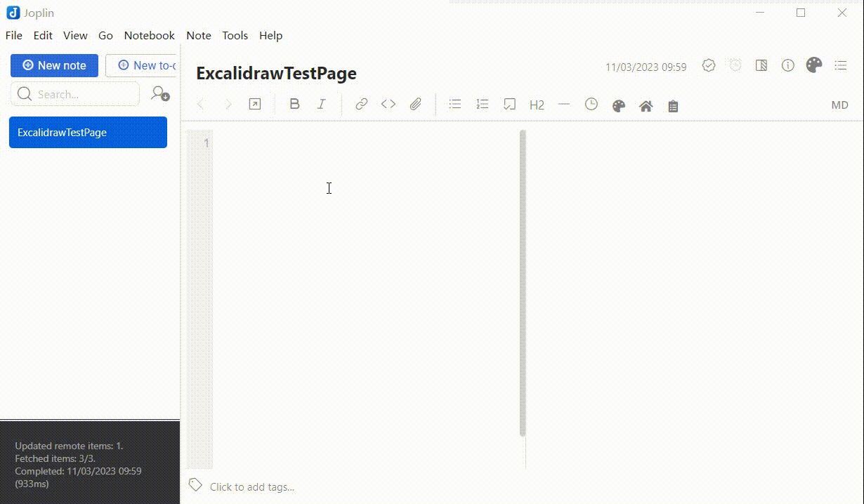The image size is (864, 504).
Task: Insert the current time with the clock icon
Action: 591,104
